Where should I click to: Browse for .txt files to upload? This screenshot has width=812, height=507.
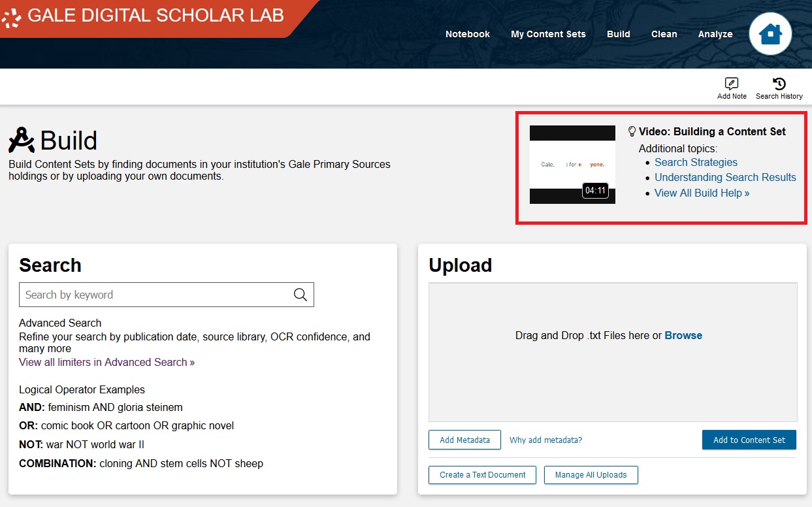coord(683,335)
